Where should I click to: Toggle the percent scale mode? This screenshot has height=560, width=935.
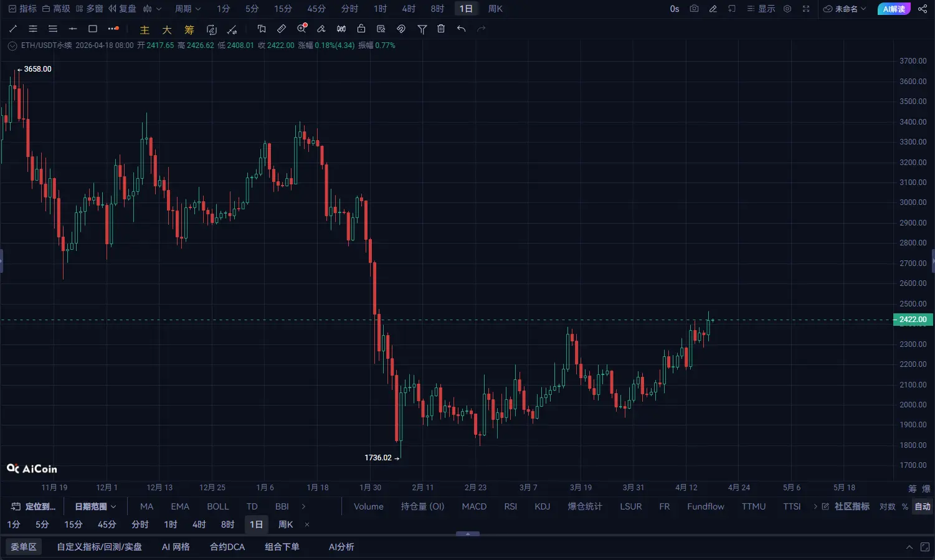tap(904, 506)
